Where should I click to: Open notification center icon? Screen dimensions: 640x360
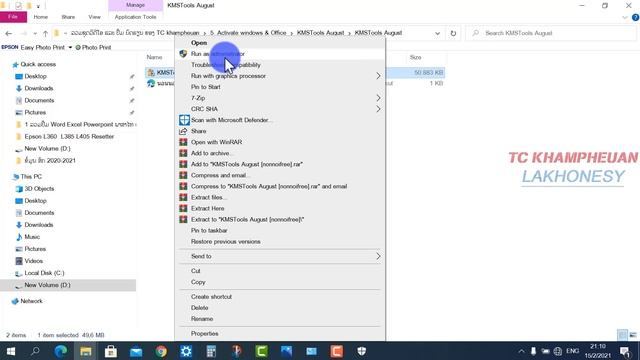point(624,351)
